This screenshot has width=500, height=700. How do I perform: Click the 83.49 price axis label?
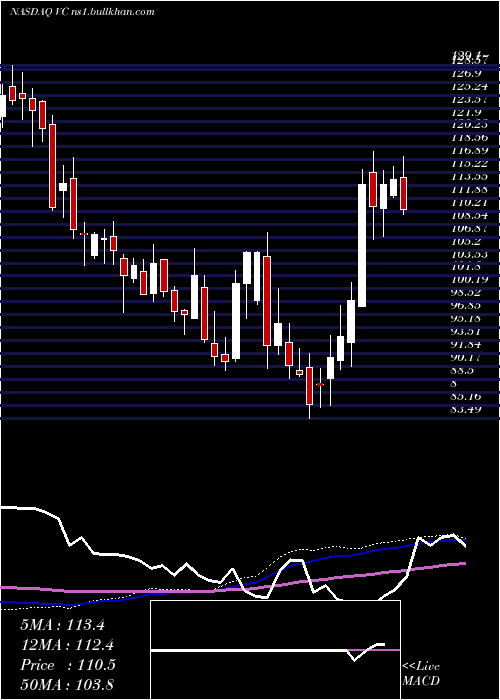tap(467, 409)
